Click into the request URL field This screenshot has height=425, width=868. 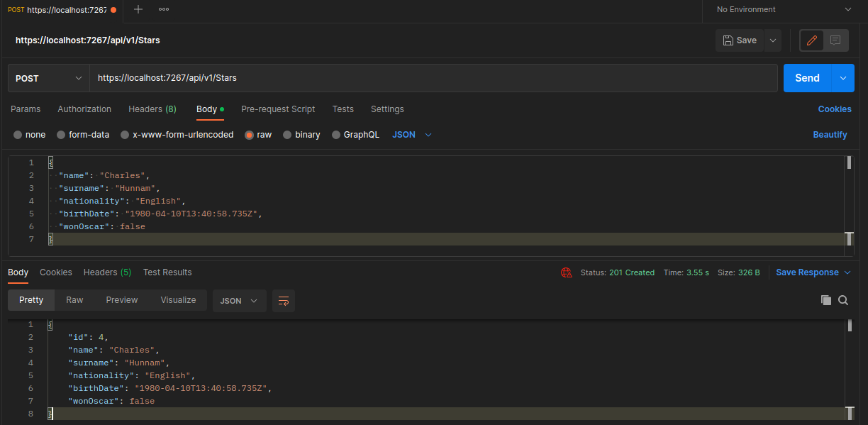pos(433,78)
